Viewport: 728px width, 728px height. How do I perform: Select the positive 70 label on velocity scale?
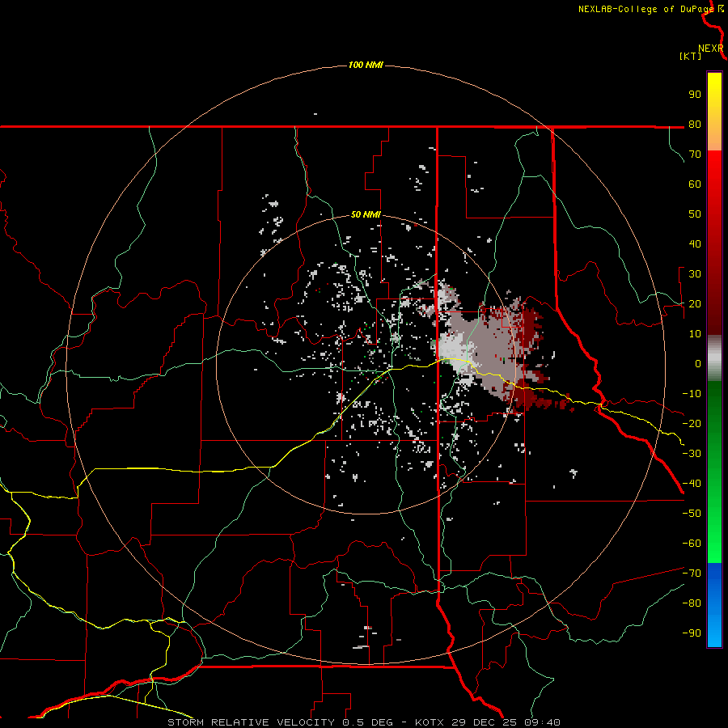point(695,154)
